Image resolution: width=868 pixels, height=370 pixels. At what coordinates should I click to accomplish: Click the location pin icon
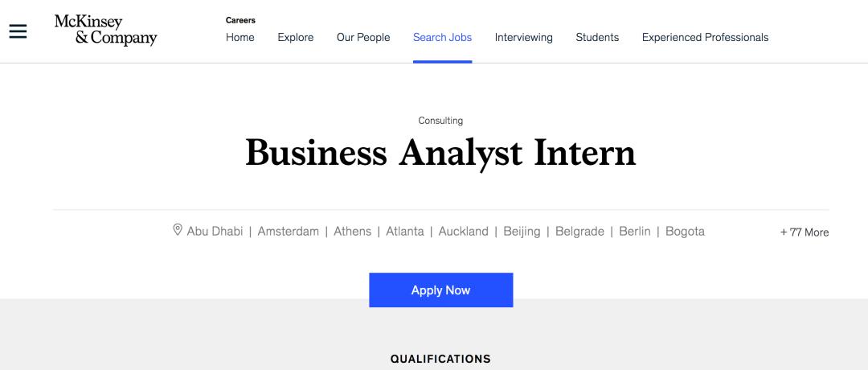pos(178,230)
